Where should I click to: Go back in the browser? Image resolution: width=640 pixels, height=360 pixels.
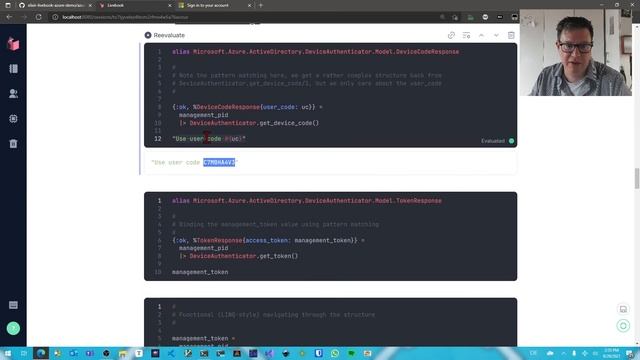(x=9, y=17)
